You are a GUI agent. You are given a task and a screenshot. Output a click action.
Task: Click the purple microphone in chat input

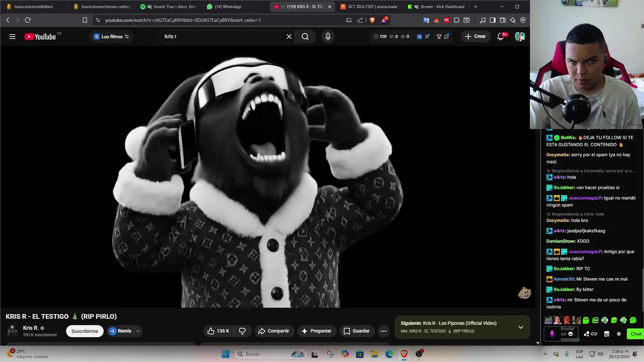tap(552, 334)
